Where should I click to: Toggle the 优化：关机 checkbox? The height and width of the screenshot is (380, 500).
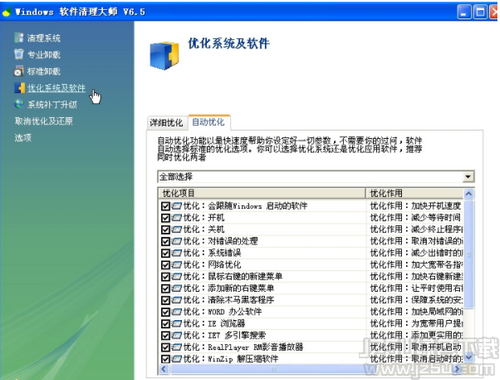point(165,229)
